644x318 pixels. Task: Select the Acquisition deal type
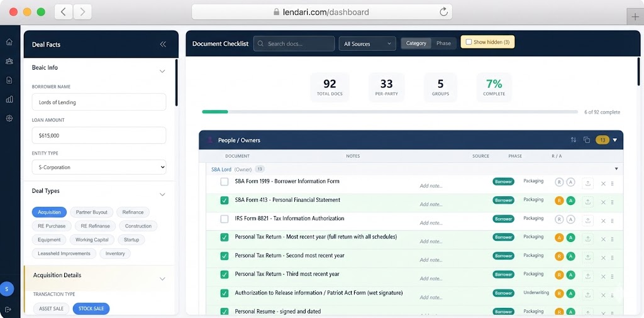(x=49, y=212)
